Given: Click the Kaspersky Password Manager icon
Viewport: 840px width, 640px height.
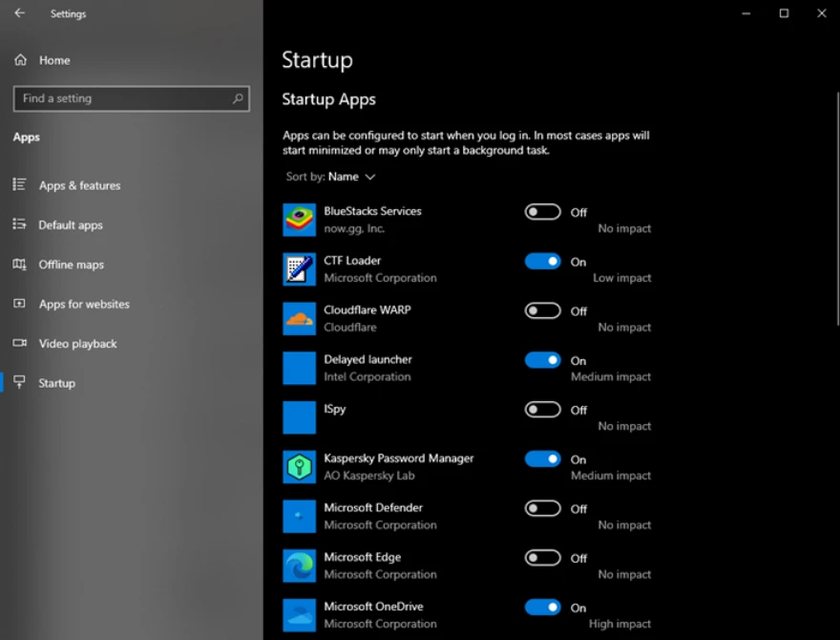Looking at the screenshot, I should [x=300, y=466].
